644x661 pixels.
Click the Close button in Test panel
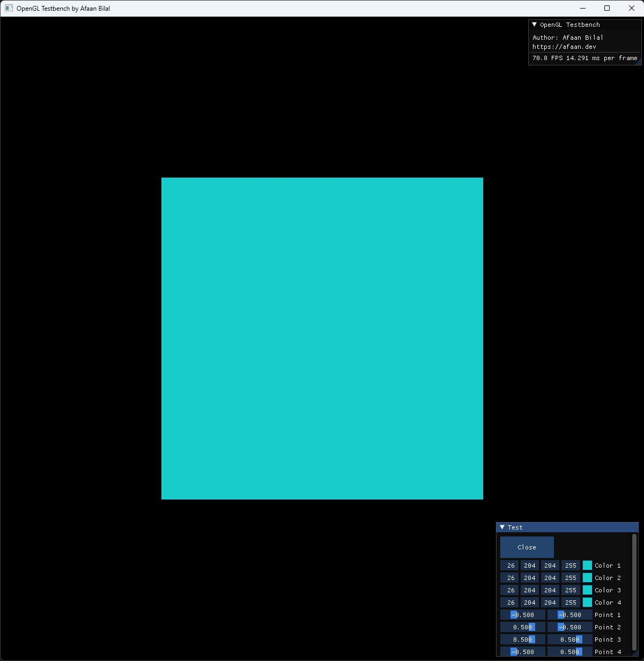tap(527, 547)
